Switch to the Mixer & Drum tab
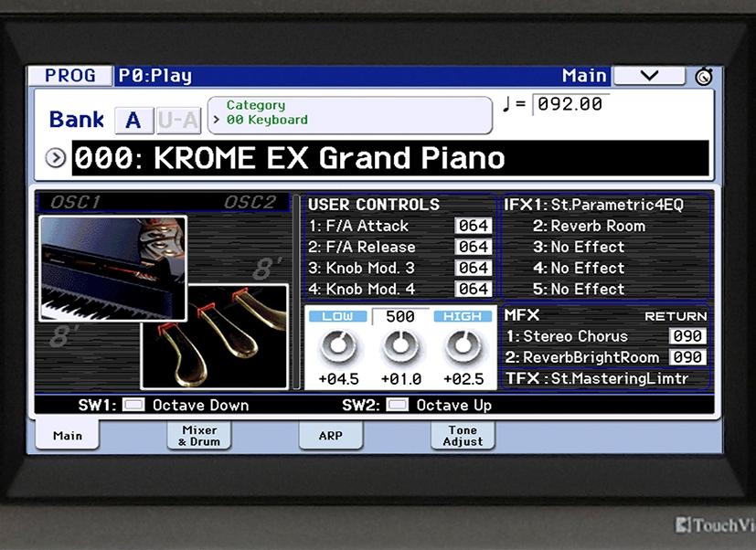 [198, 436]
